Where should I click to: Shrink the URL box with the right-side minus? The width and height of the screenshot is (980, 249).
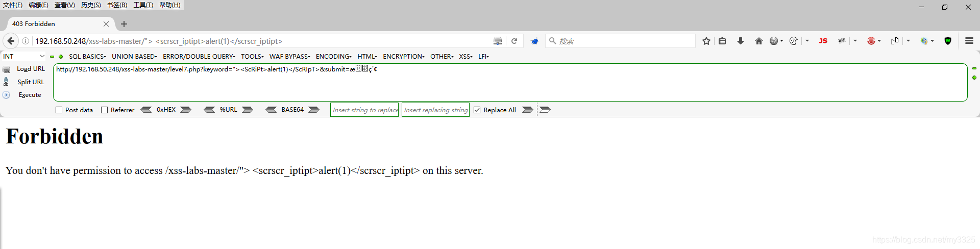tap(974, 68)
